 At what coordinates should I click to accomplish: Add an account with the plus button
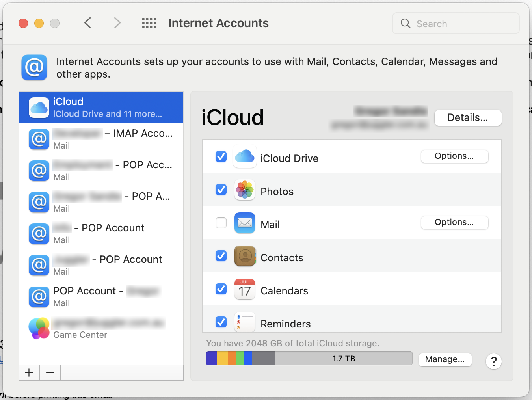tap(29, 373)
